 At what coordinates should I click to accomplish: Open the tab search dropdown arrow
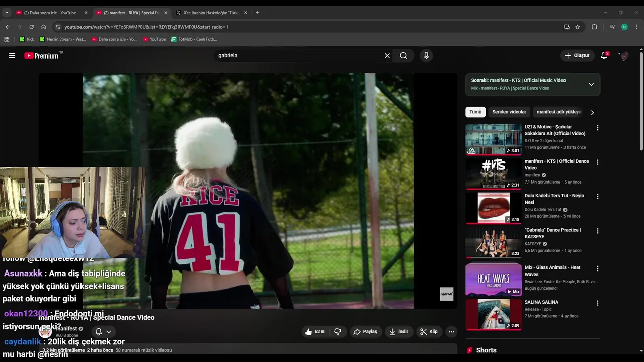coord(7,13)
